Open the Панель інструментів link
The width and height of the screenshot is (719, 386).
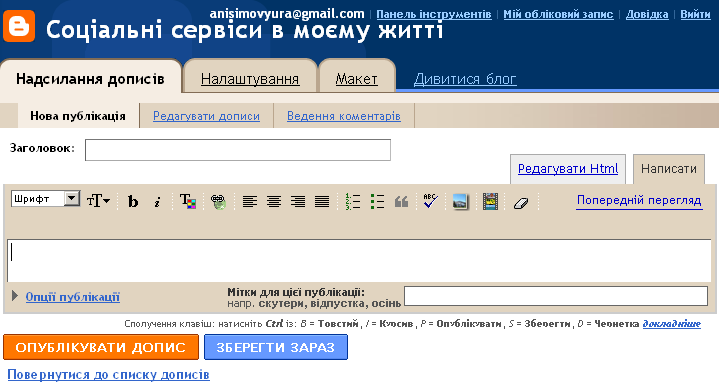[434, 14]
